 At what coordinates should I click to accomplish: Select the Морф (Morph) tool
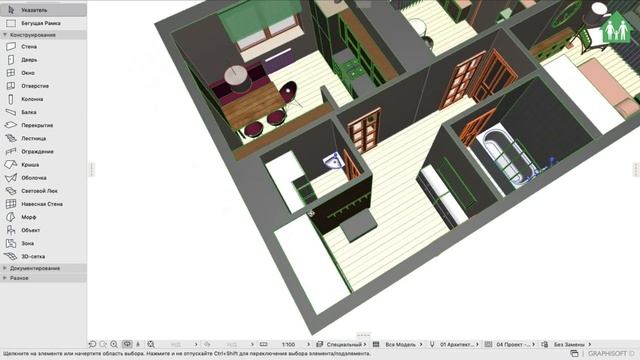pyautogui.click(x=43, y=217)
